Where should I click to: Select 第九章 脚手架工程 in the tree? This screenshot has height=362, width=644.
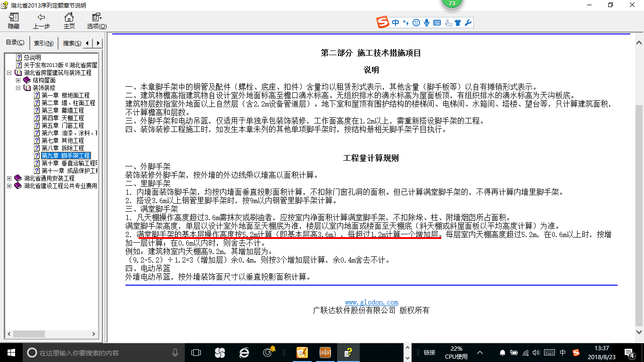pyautogui.click(x=66, y=156)
